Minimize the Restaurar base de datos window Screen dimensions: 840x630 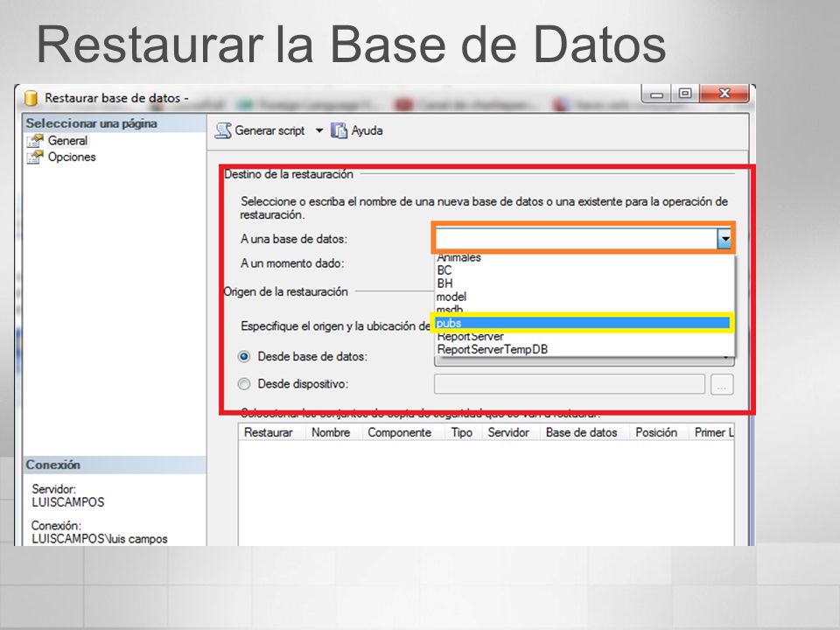tap(656, 94)
